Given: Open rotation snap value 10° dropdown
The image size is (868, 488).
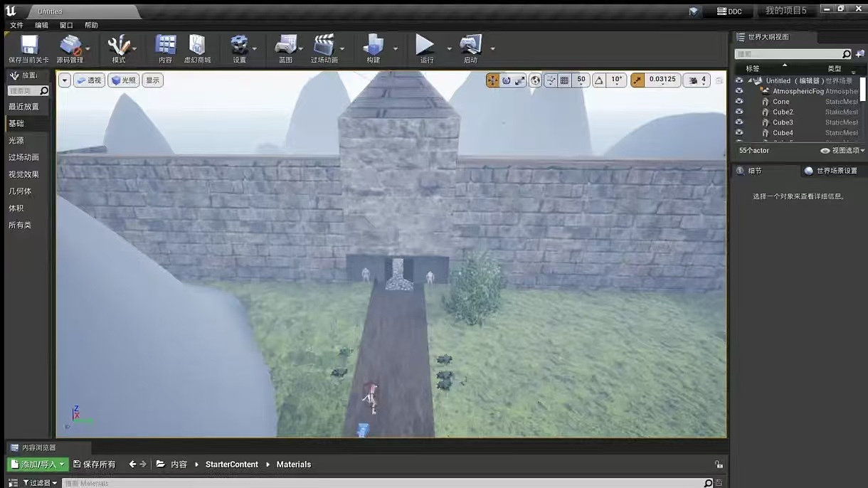Looking at the screenshot, I should [x=616, y=80].
